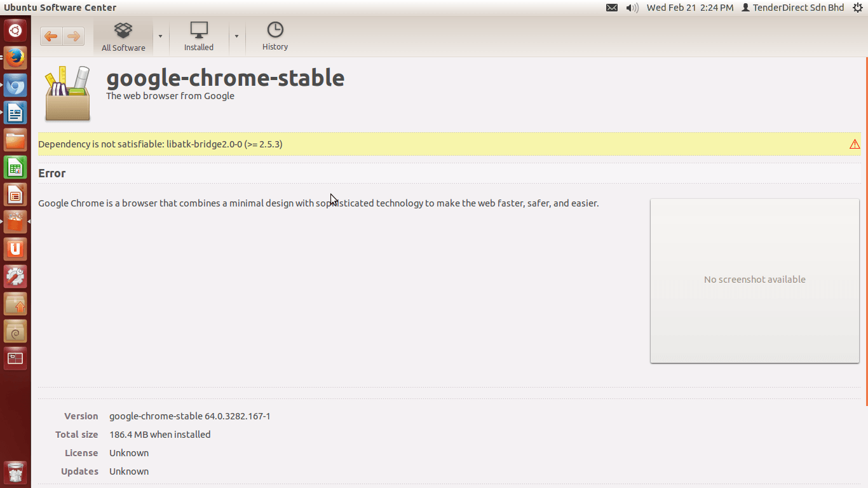Image resolution: width=868 pixels, height=488 pixels.
Task: Open the system gear menu in top panel
Action: tap(857, 8)
